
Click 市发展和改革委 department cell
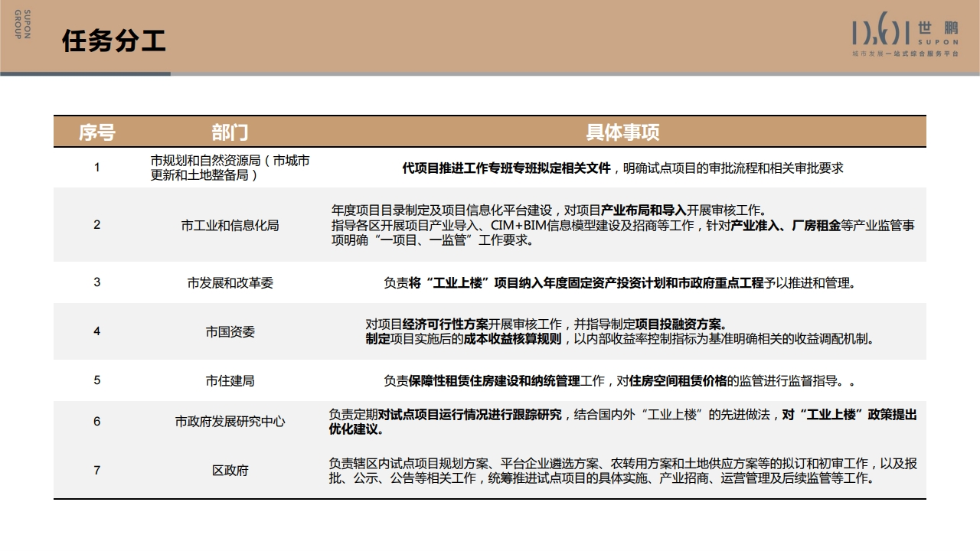point(230,282)
